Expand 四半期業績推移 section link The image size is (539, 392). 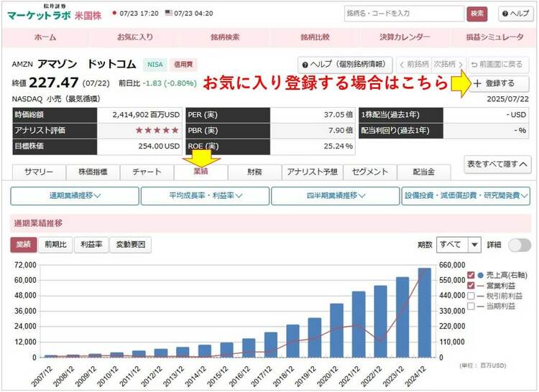[336, 196]
